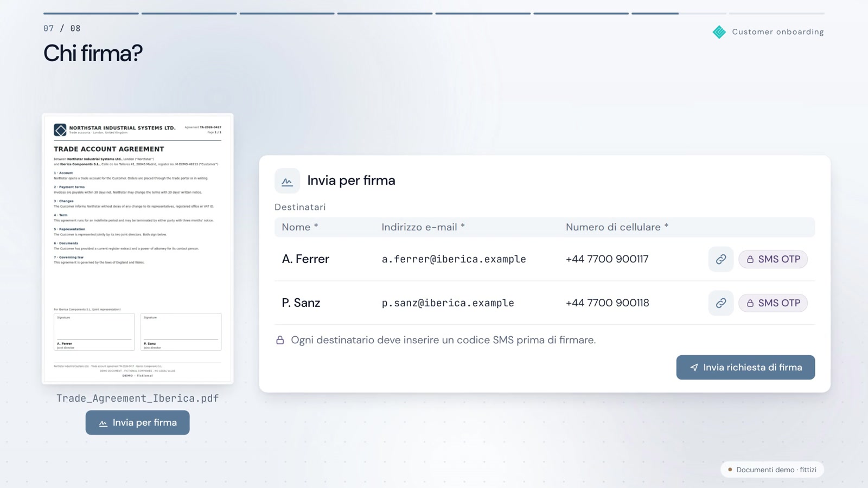The height and width of the screenshot is (488, 868).
Task: Click the link icon in A. Ferrer row
Action: (720, 259)
